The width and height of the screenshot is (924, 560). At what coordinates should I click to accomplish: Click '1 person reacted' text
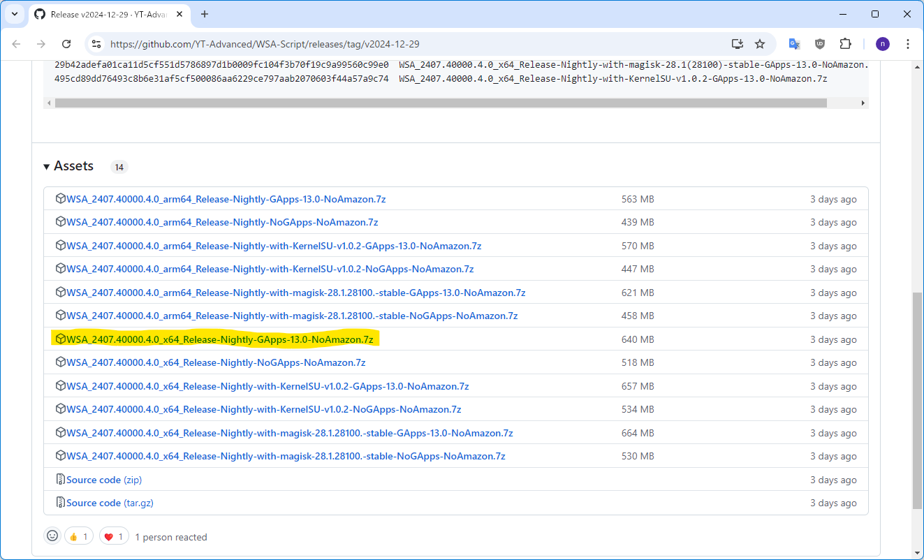tap(171, 537)
